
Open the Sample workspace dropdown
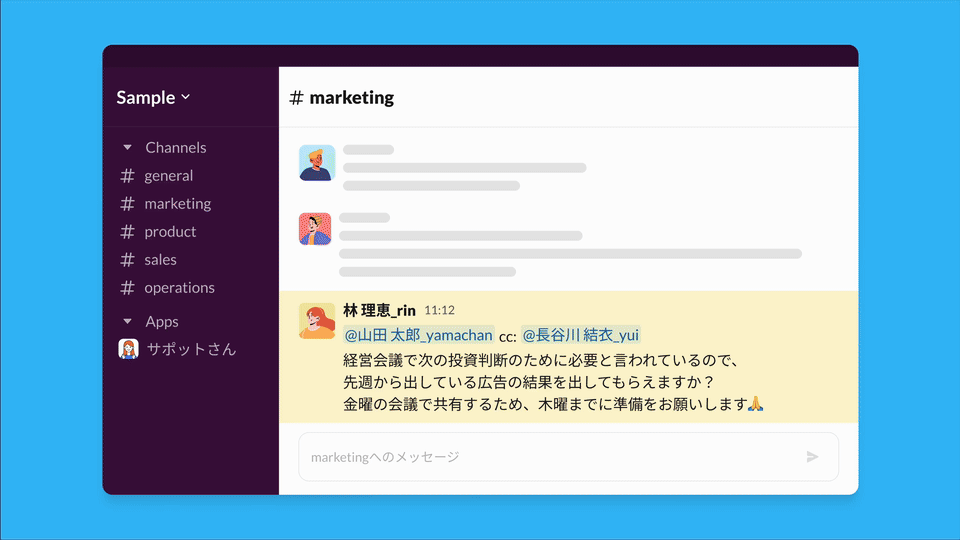point(153,97)
